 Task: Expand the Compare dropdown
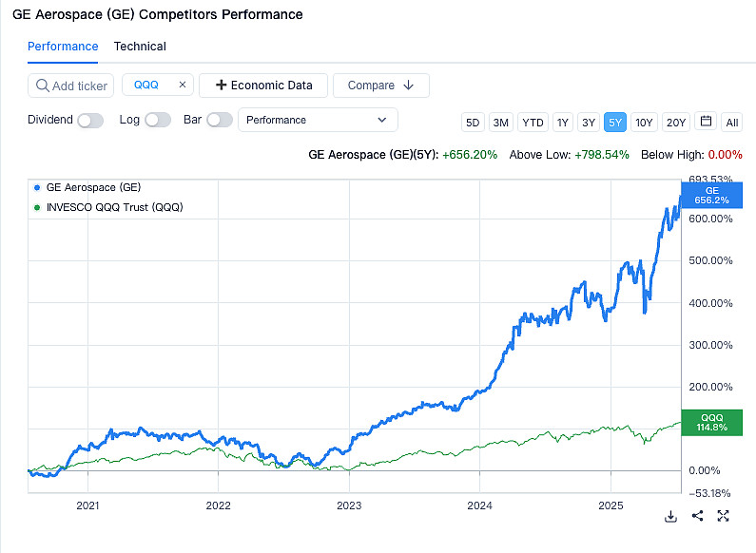point(380,85)
